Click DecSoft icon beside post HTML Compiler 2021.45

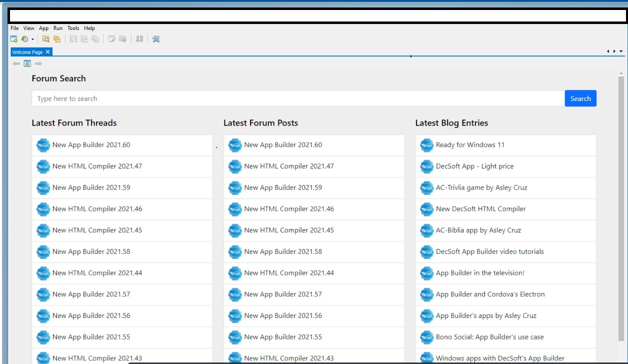(235, 230)
